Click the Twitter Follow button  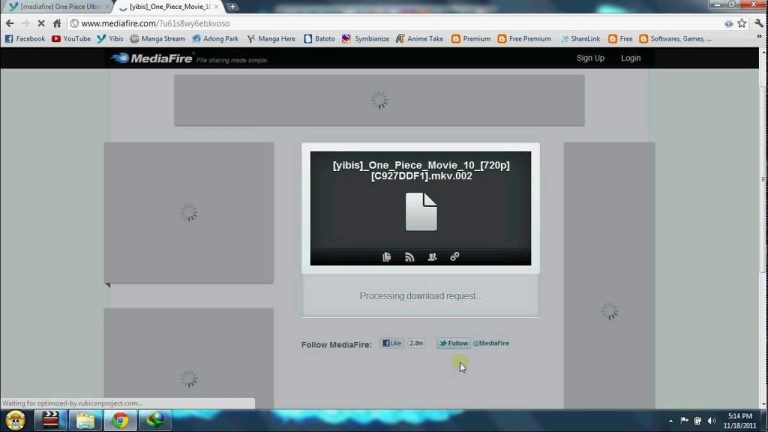(454, 343)
